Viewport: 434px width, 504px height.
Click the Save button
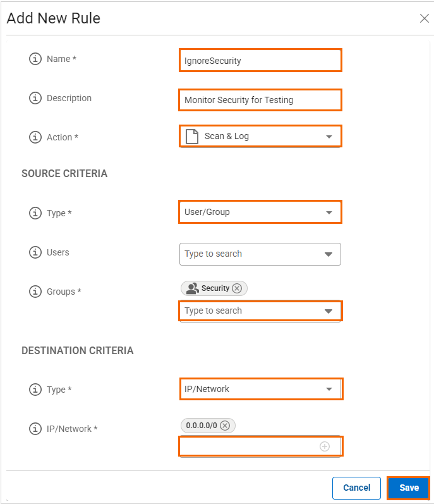tap(409, 488)
